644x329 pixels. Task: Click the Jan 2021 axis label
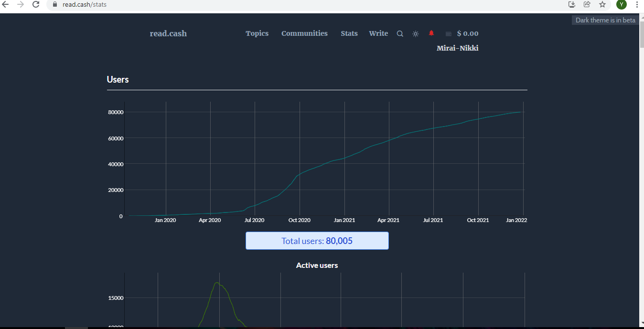344,220
